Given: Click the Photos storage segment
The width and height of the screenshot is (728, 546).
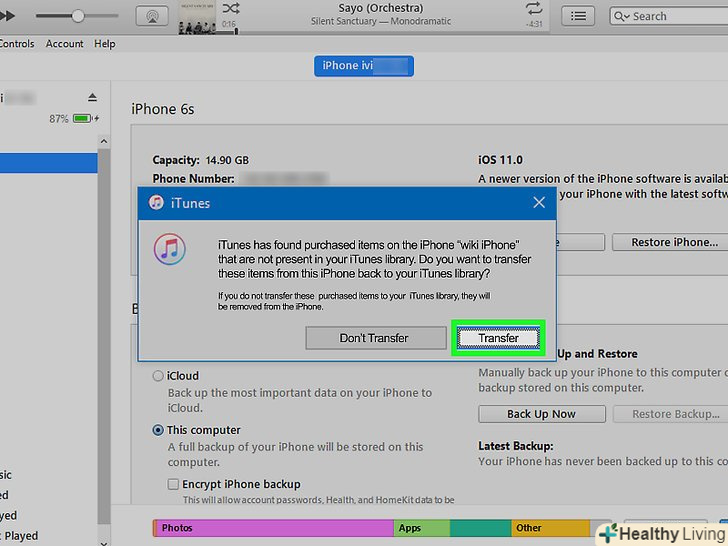Looking at the screenshot, I should (270, 528).
